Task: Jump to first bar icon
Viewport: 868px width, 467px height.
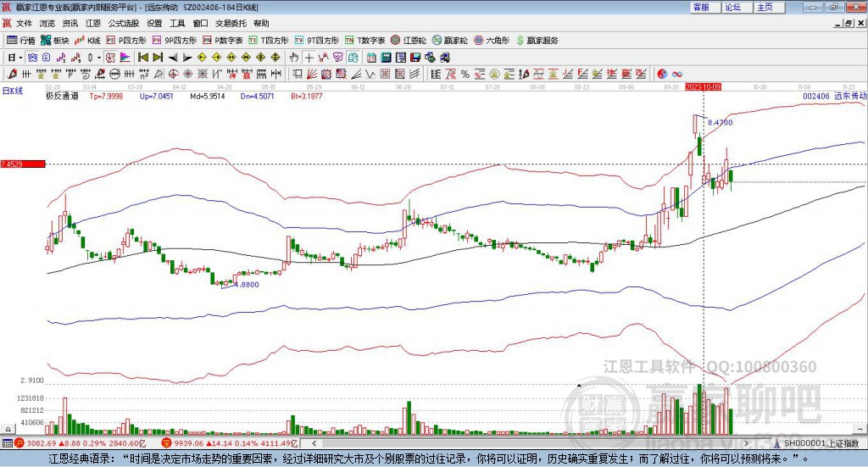Action: coord(143,58)
